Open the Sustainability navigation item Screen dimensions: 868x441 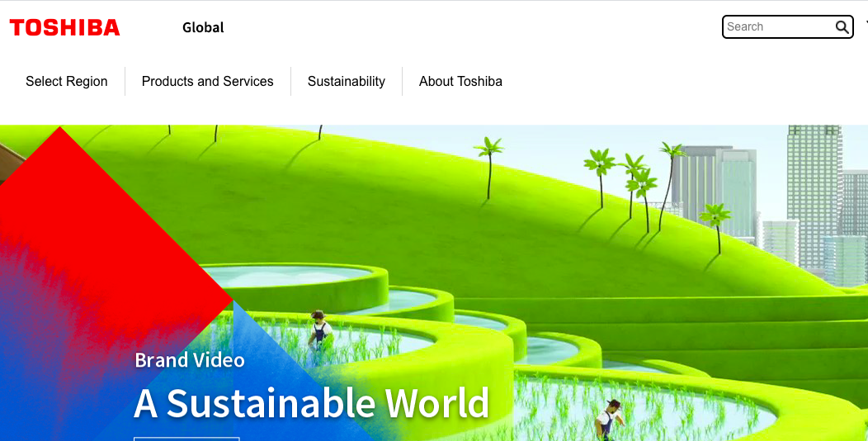[346, 81]
